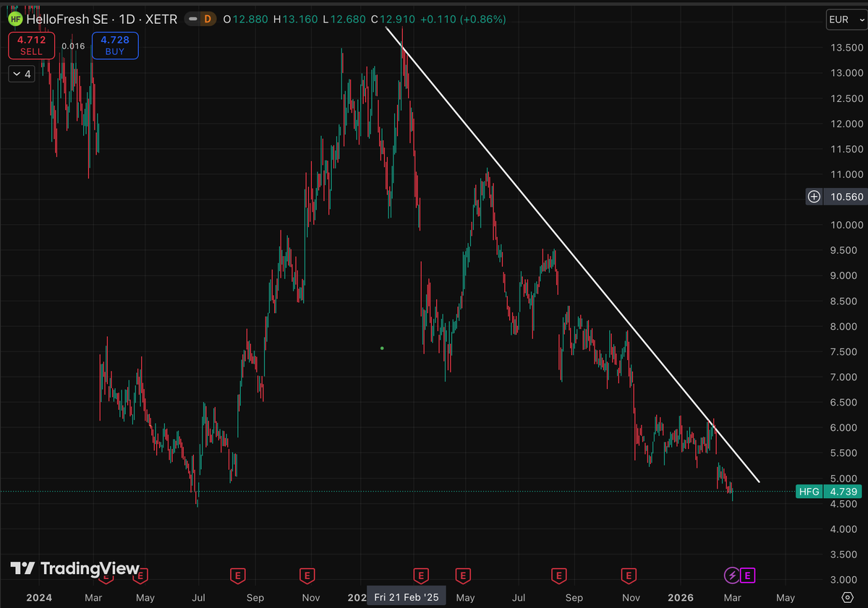Click the earnings E marker left of Sep 2024

click(237, 575)
